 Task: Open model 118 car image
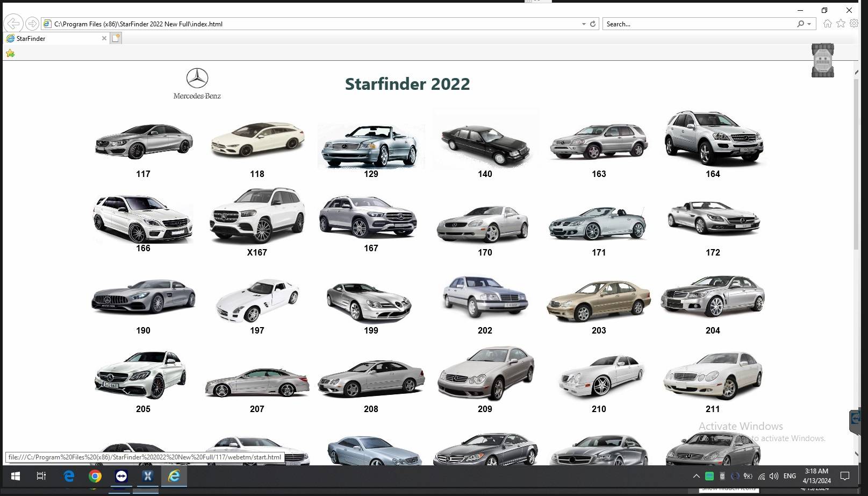coord(257,139)
